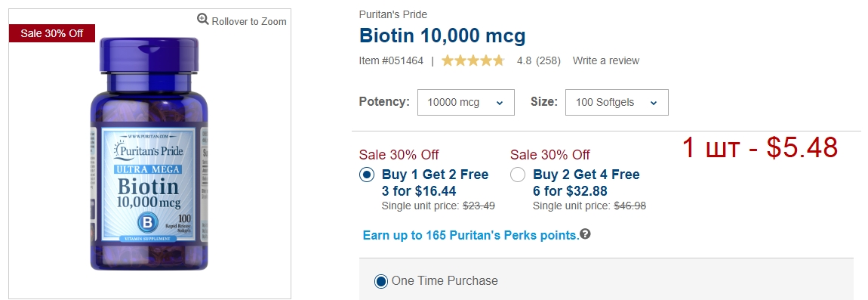Click the Rollover to Zoom magnifier icon

203,20
